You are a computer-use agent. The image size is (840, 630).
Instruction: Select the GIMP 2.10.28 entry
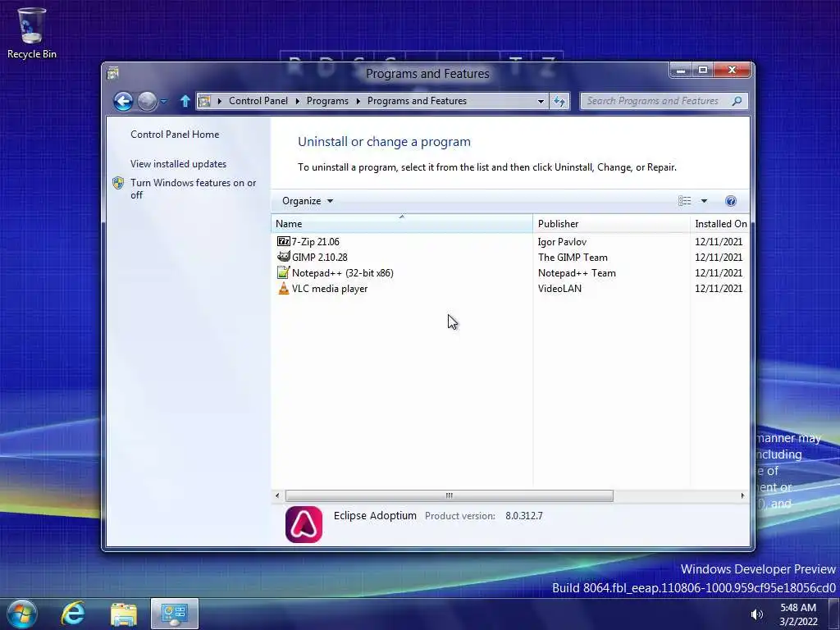coord(320,257)
